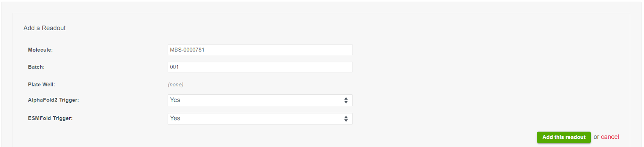Click the AlphaFold2 Trigger up-down arrow icon
Screen dimensions: 644x147
(x=346, y=100)
